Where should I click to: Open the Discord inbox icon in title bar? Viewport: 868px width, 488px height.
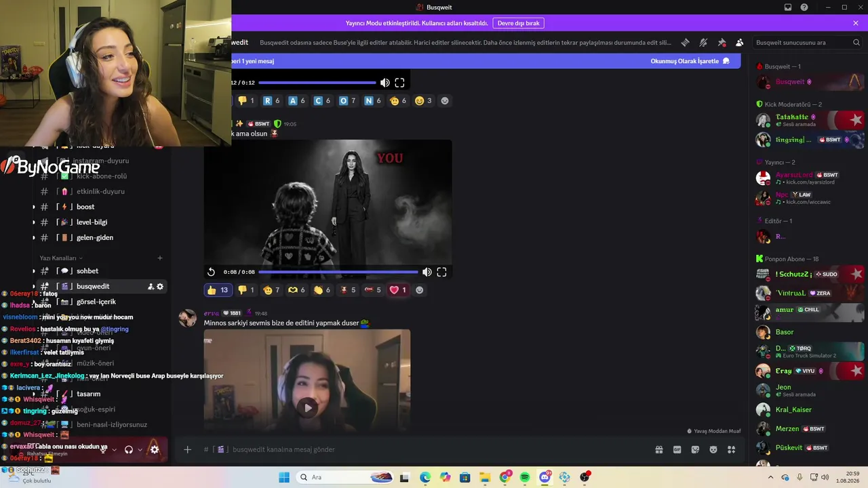click(x=788, y=7)
